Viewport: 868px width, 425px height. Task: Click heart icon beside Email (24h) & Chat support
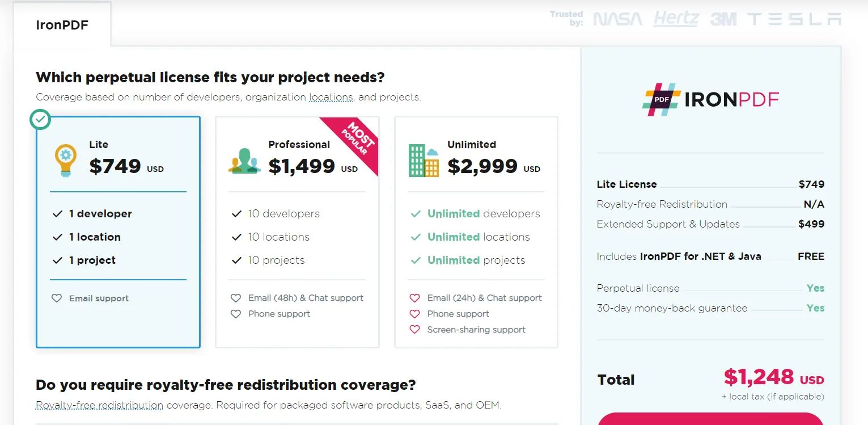415,298
